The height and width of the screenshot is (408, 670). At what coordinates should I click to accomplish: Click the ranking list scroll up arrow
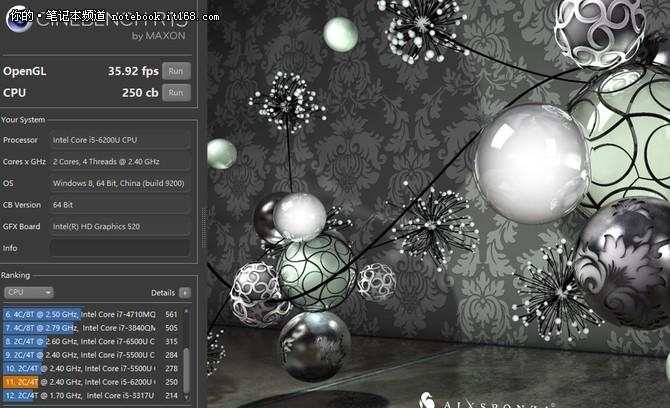[x=185, y=311]
